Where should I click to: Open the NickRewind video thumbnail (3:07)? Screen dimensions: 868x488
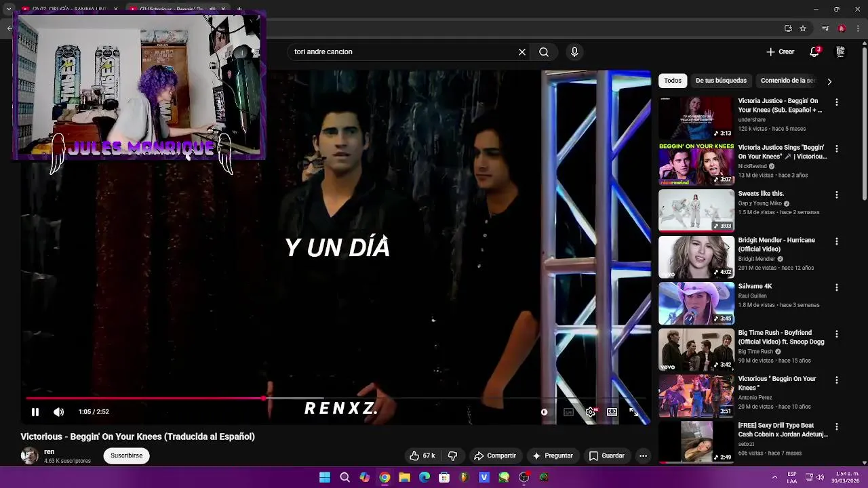(696, 164)
